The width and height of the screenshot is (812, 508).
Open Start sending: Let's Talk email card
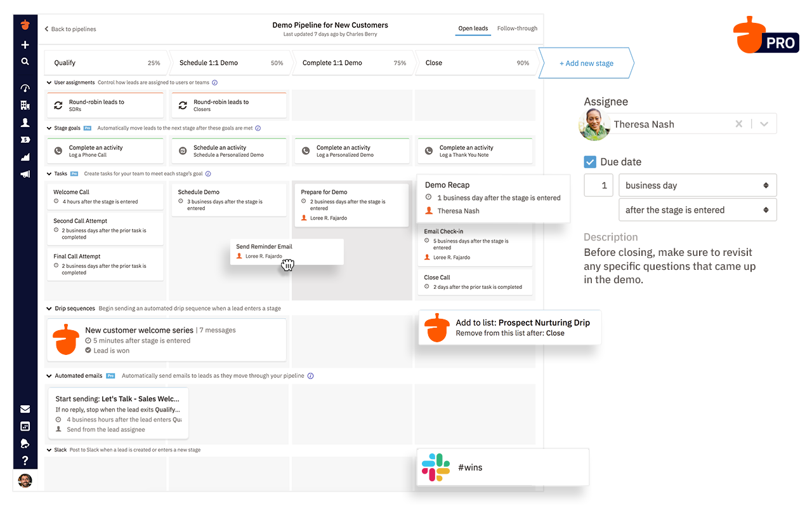tap(118, 413)
